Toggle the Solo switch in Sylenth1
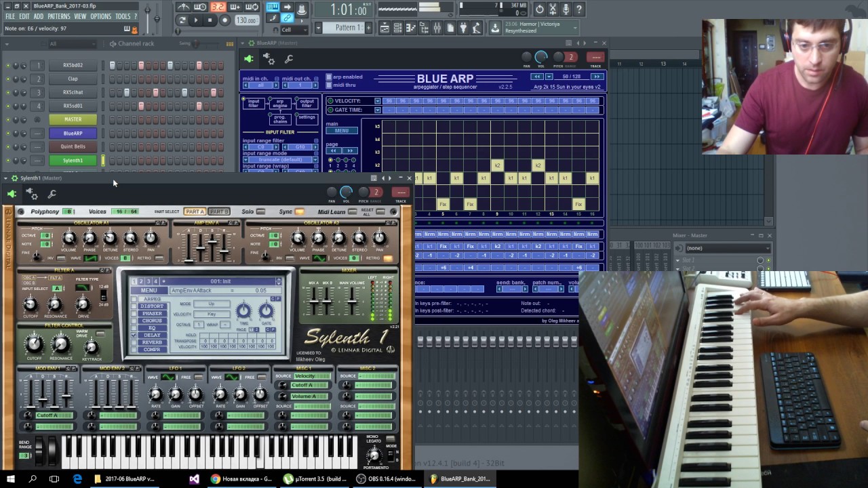 (260, 211)
